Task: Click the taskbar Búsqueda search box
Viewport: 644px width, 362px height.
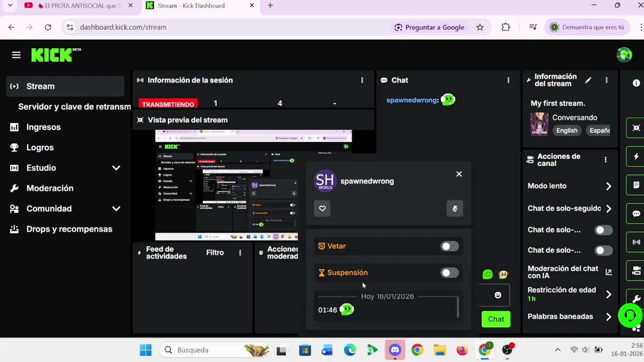Action: coord(216,350)
